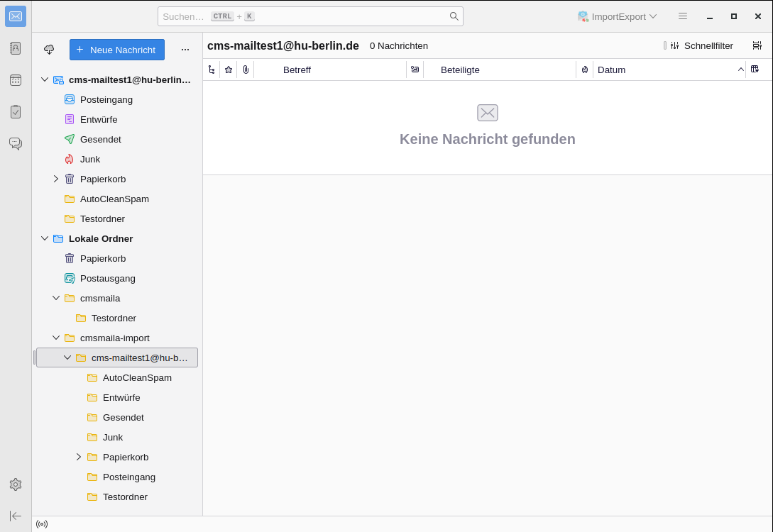Open the Calendar space
Viewport: 773px width, 532px height.
pos(16,80)
